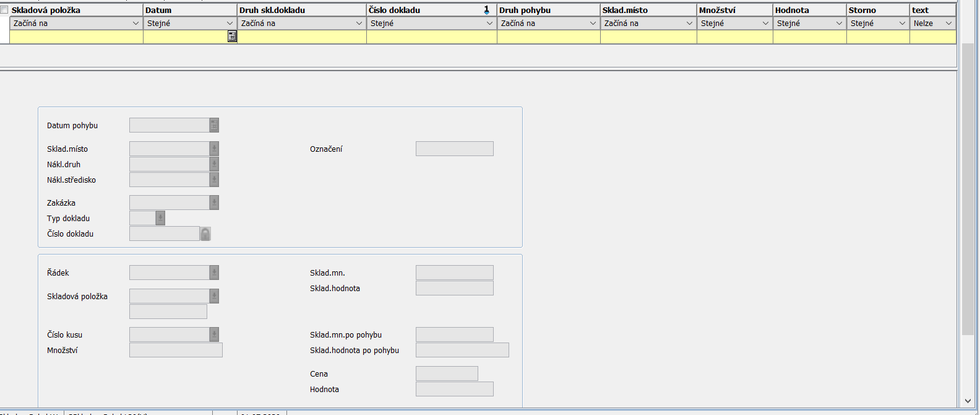Click the Množství column header

[734, 10]
